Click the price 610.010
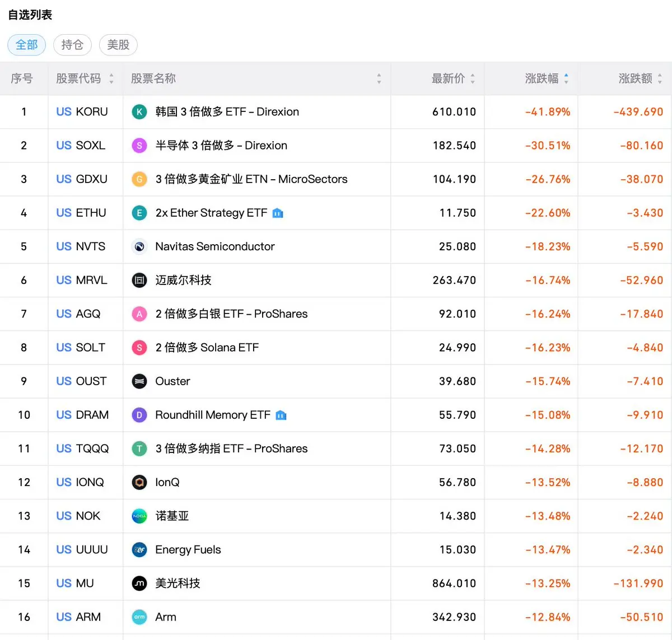 [x=454, y=112]
